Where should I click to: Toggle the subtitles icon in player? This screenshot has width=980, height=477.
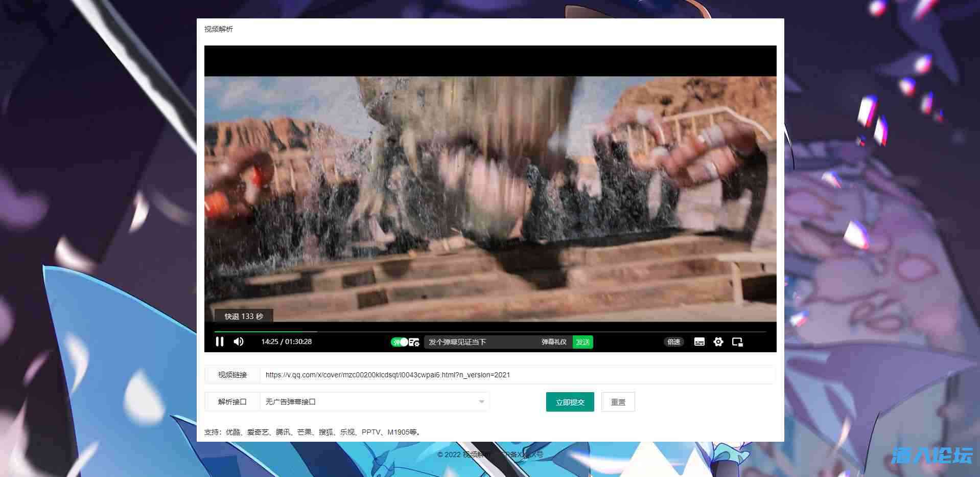(699, 342)
